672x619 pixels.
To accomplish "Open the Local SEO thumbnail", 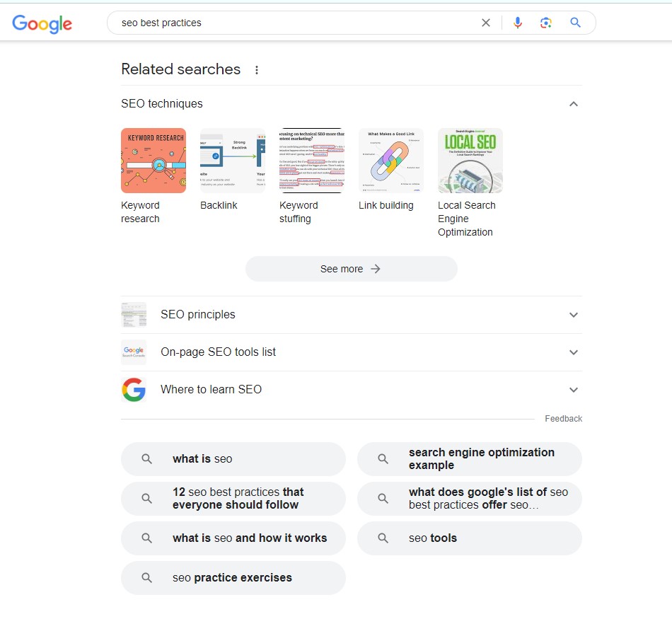I will [470, 160].
